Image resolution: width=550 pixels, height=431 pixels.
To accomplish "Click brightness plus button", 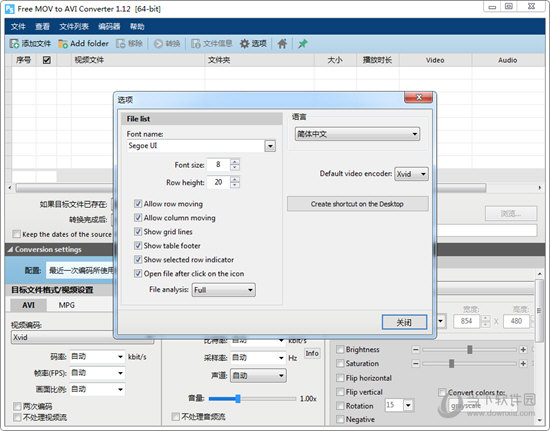I will (x=523, y=350).
